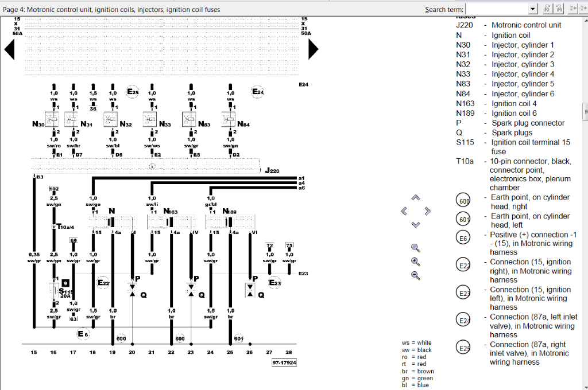
Task: Pan diagram left with the left chevron
Action: point(404,211)
